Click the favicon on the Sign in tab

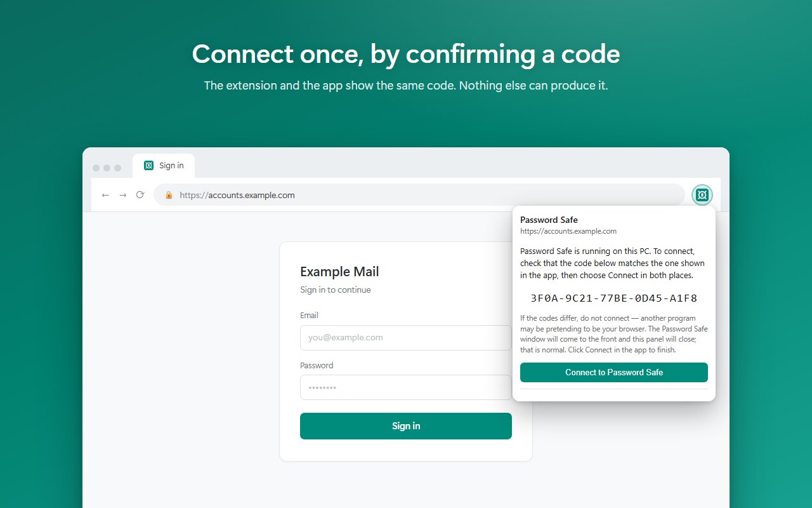[x=149, y=166]
